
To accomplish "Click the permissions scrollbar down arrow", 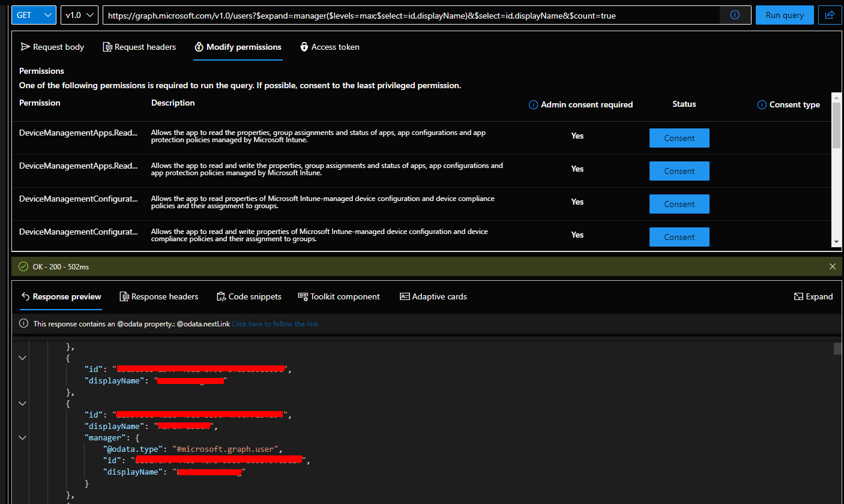I will (836, 241).
